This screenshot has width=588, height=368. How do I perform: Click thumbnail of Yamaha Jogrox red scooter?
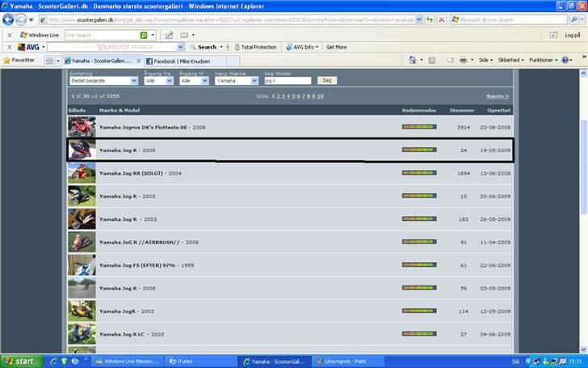pyautogui.click(x=82, y=127)
